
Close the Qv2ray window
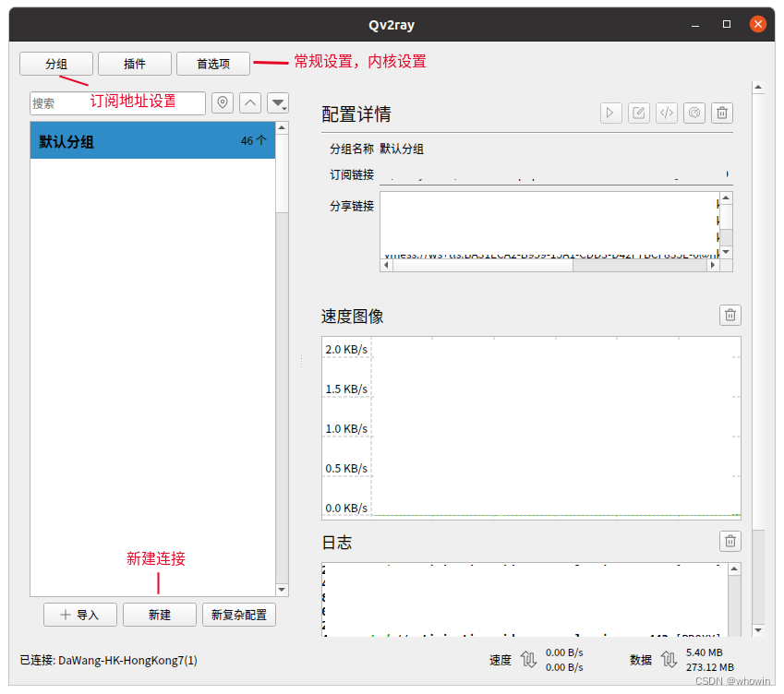point(758,24)
